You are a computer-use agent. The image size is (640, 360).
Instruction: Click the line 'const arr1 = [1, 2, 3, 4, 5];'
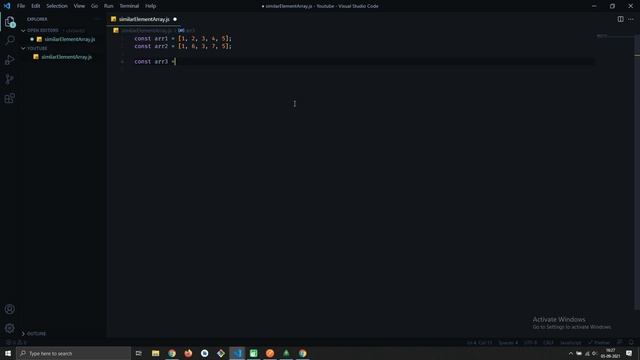183,38
